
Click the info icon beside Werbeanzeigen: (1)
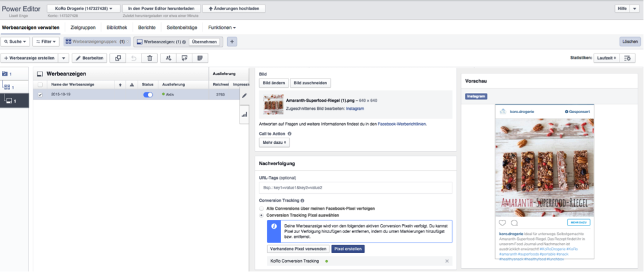click(x=184, y=42)
